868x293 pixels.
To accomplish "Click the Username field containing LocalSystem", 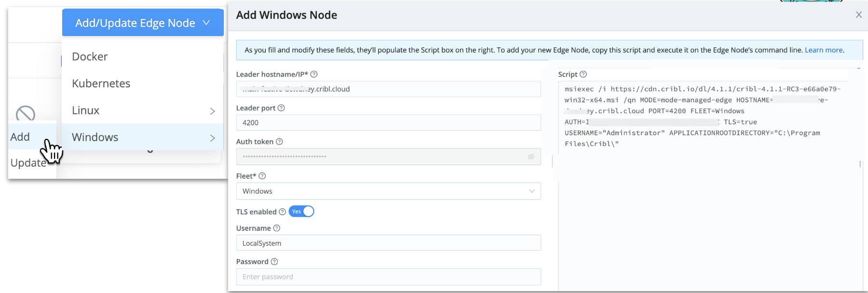I will tap(389, 243).
